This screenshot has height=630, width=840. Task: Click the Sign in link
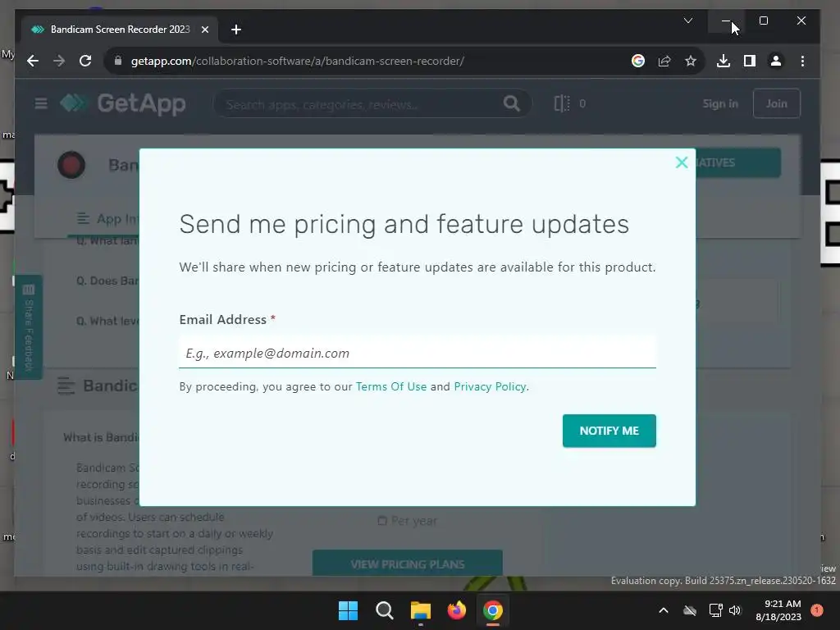pos(720,103)
